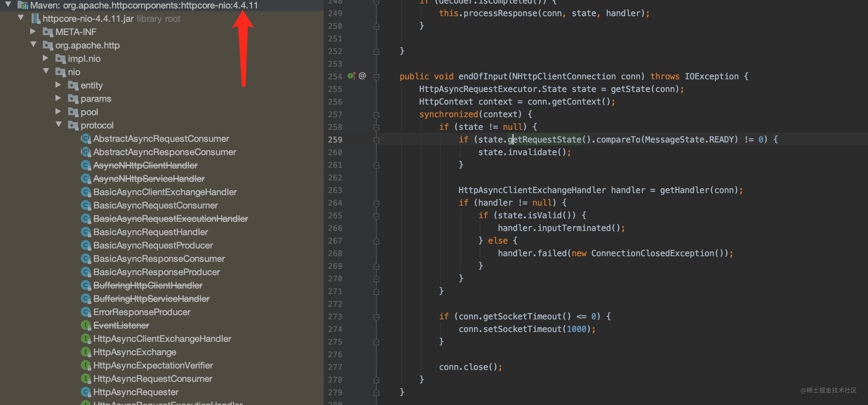Open BasicAsyncClientExchangeHandler in the tree

pos(165,192)
